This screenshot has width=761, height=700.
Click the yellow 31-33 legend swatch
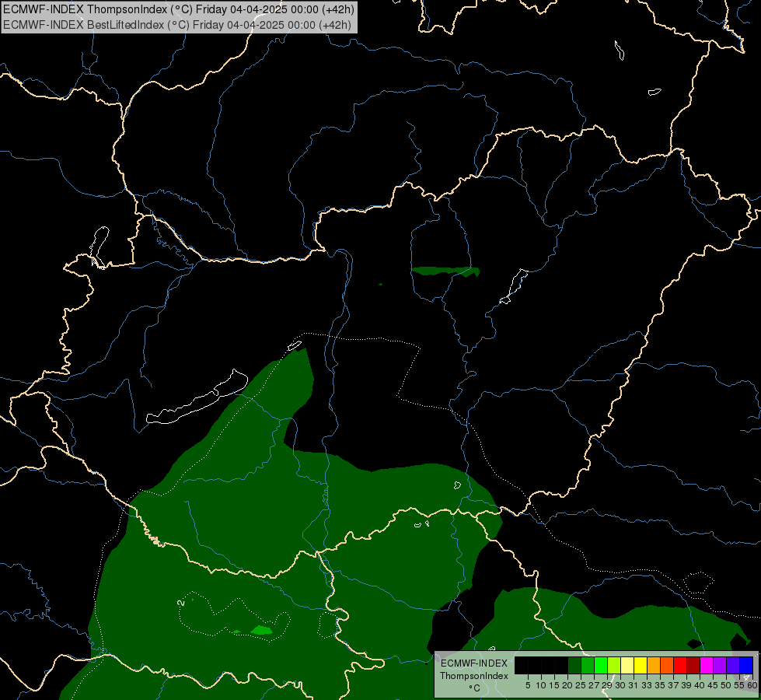coord(641,665)
